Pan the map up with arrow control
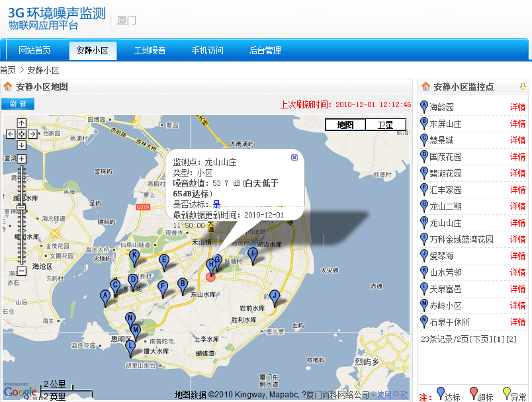Viewport: 532px width, 402px height. click(x=22, y=123)
